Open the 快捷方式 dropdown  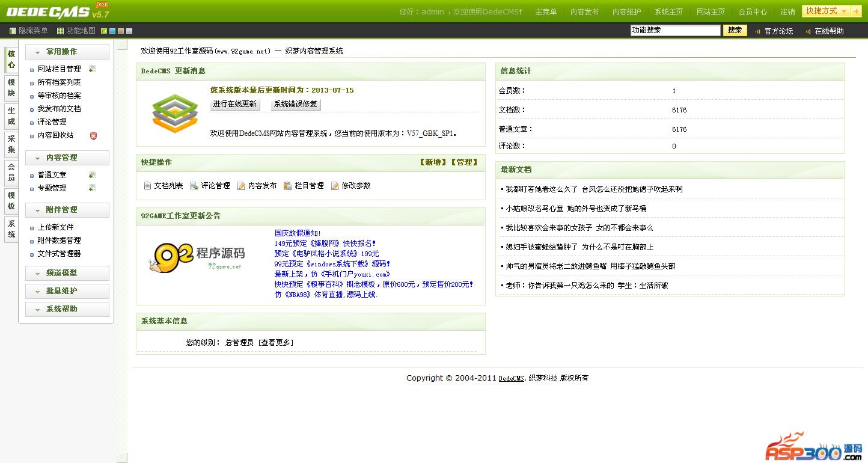(826, 11)
